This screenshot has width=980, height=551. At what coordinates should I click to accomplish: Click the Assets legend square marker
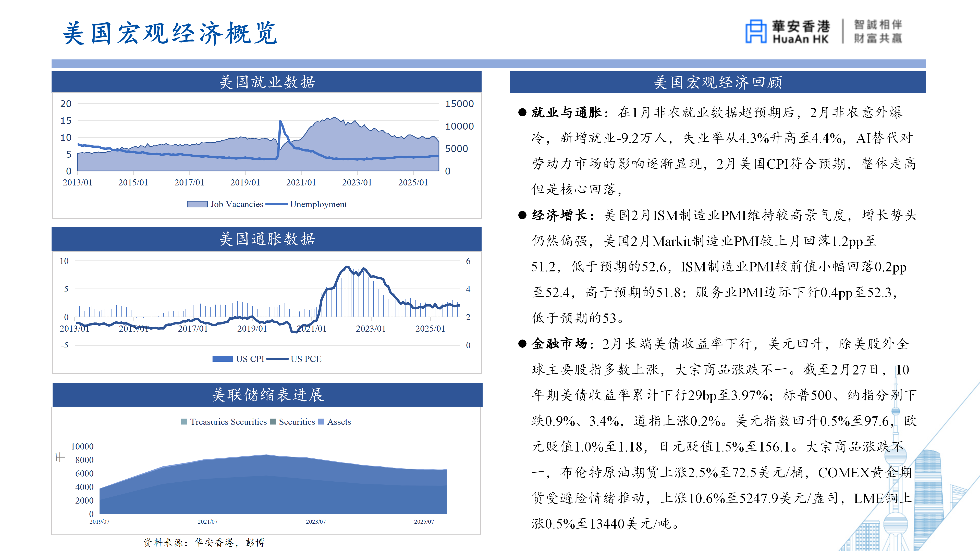click(x=321, y=422)
